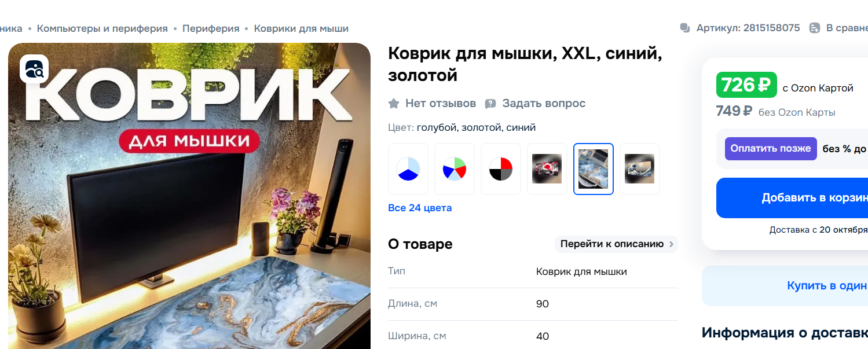Click the compare icon near В сравнение

[x=815, y=28]
